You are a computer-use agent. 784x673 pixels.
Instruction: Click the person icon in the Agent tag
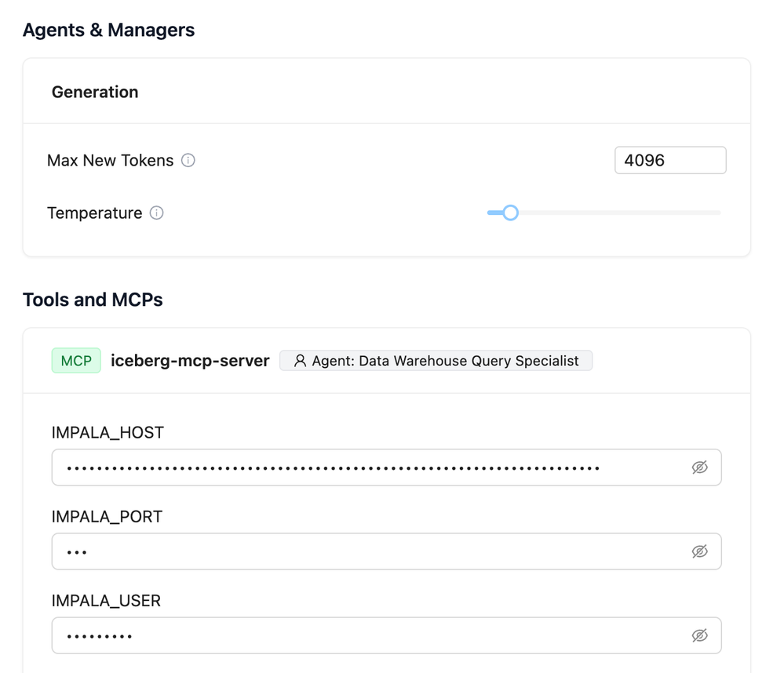[300, 360]
